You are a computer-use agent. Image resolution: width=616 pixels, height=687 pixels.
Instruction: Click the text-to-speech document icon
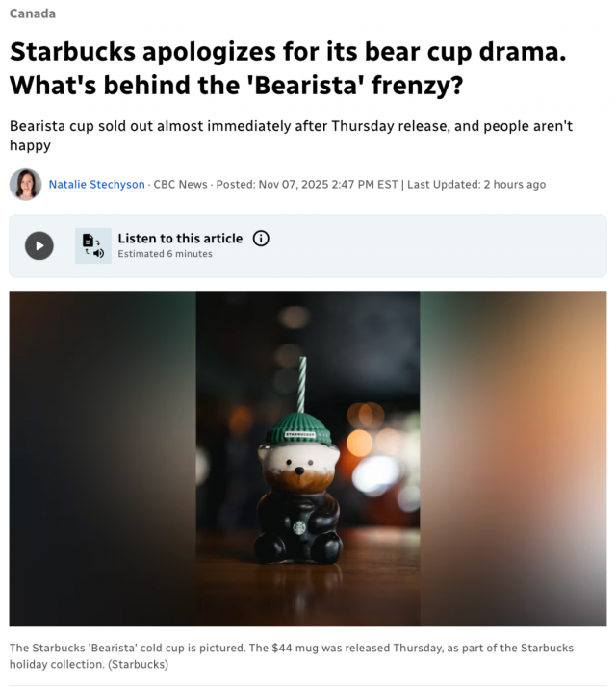pyautogui.click(x=93, y=245)
